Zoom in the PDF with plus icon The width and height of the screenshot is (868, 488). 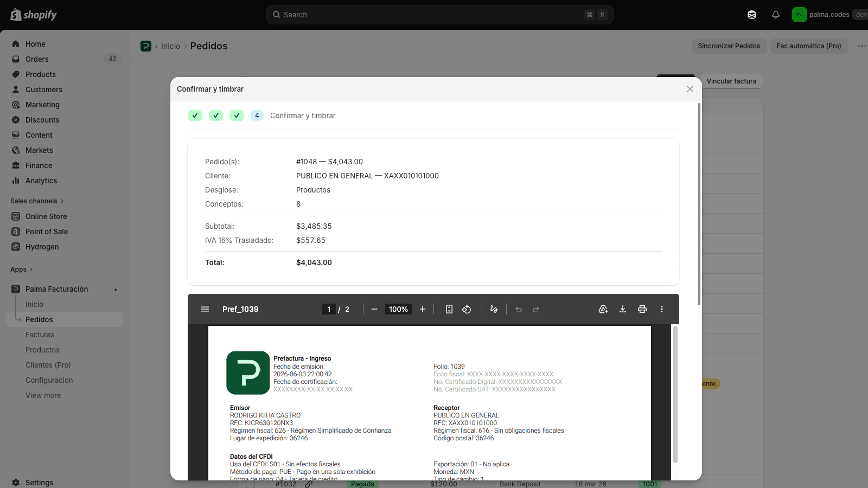tap(423, 309)
